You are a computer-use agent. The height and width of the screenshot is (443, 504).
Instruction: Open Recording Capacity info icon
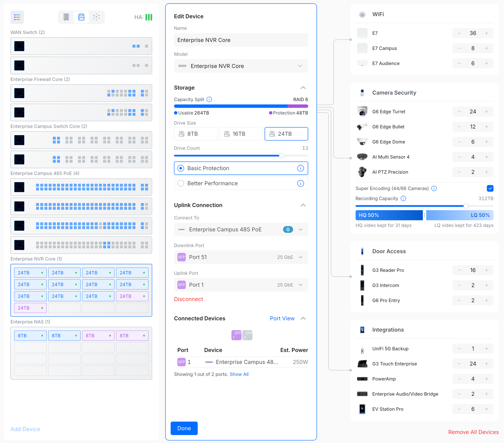(403, 198)
